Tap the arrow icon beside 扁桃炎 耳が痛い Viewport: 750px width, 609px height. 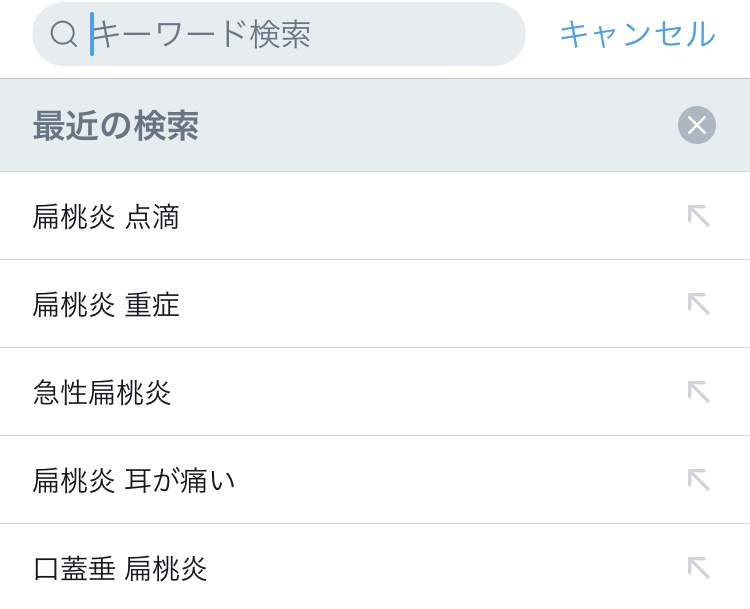coord(698,480)
